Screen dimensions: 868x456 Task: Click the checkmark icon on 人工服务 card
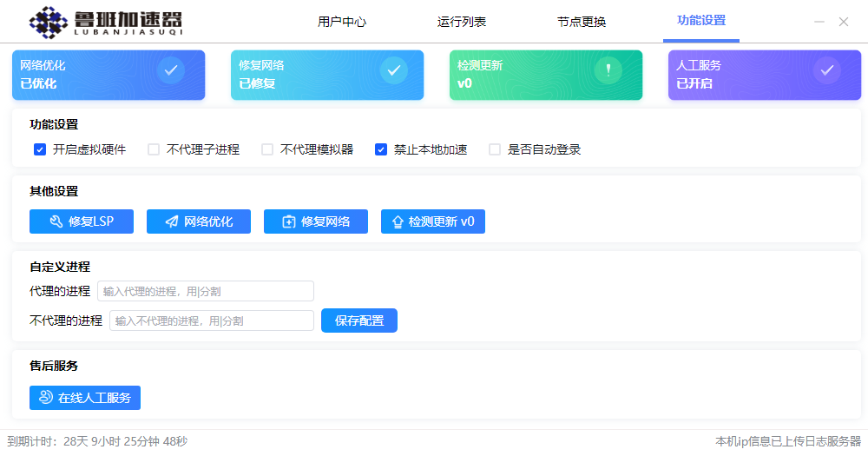827,70
